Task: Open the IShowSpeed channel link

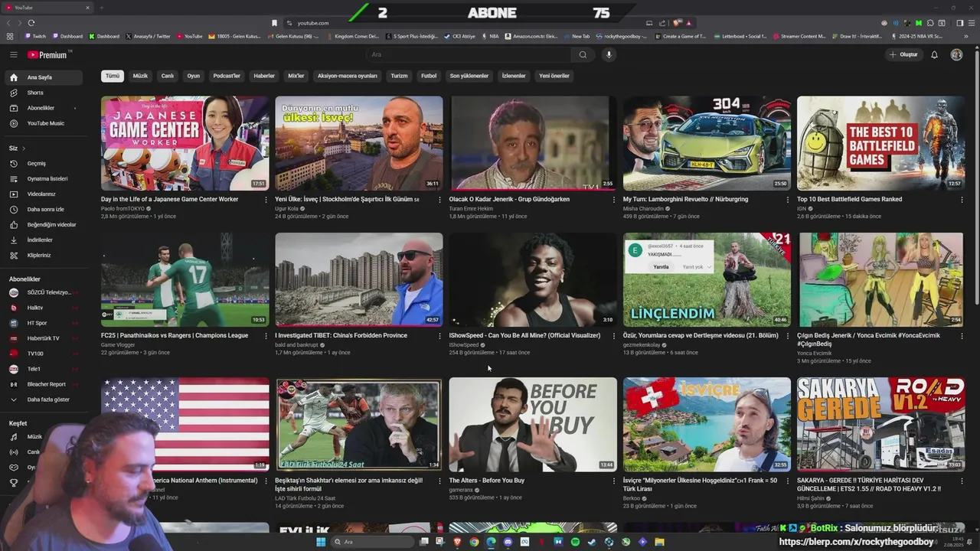Action: tap(464, 344)
